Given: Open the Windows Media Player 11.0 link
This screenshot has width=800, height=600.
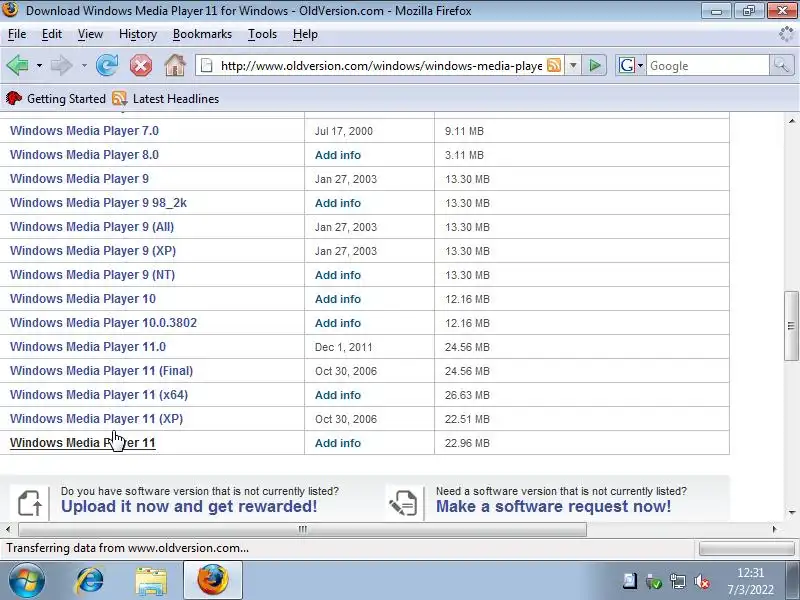Looking at the screenshot, I should pos(88,346).
